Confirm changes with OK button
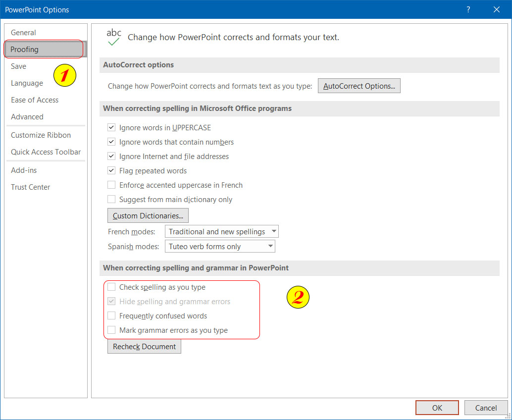This screenshot has height=420, width=512. (x=437, y=408)
